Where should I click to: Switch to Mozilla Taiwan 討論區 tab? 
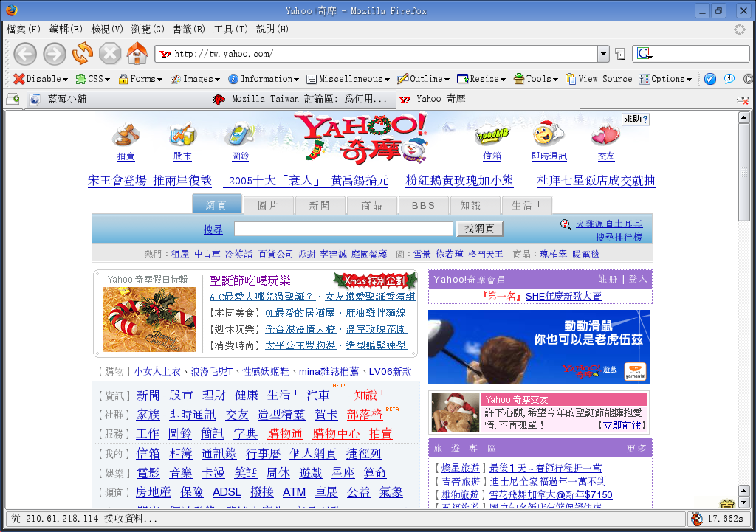[301, 100]
